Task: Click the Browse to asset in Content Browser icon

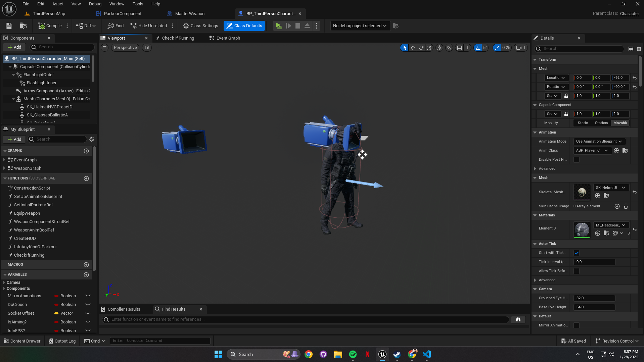Action: pos(23,26)
